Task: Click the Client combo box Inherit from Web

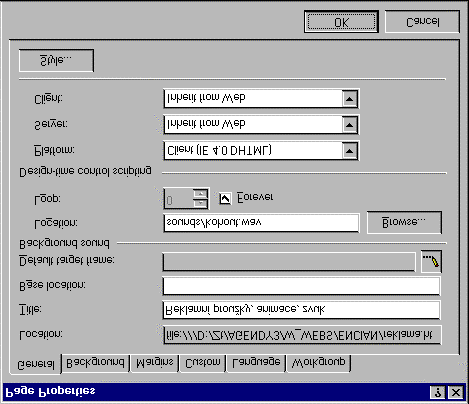Action: (261, 99)
